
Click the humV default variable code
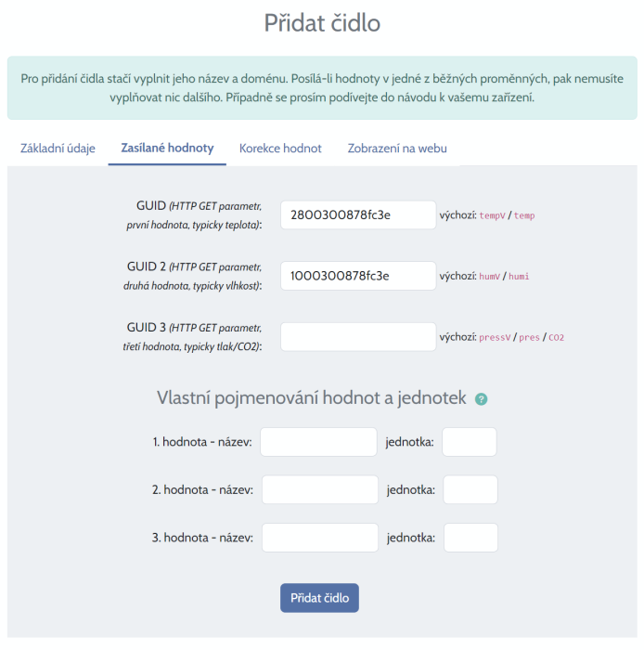[x=490, y=277]
